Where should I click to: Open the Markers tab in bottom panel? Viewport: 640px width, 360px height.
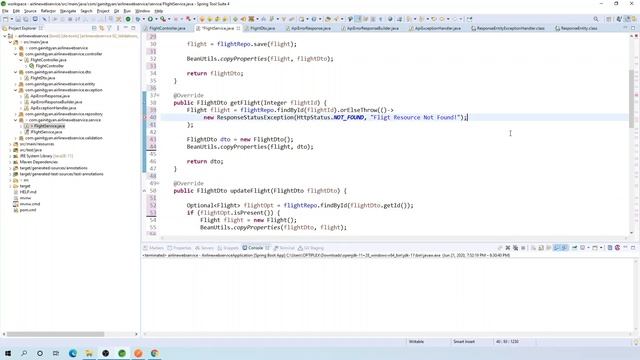pos(153,248)
